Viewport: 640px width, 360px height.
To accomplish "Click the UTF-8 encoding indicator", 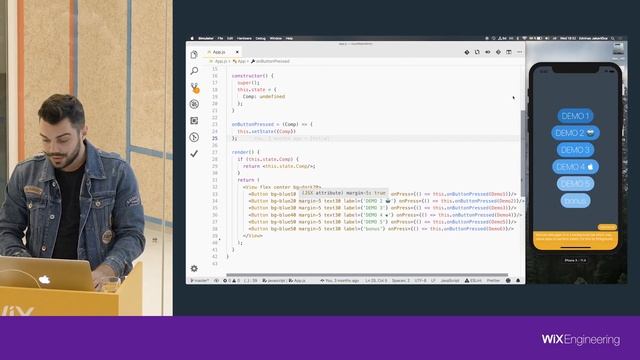I will pos(420,281).
